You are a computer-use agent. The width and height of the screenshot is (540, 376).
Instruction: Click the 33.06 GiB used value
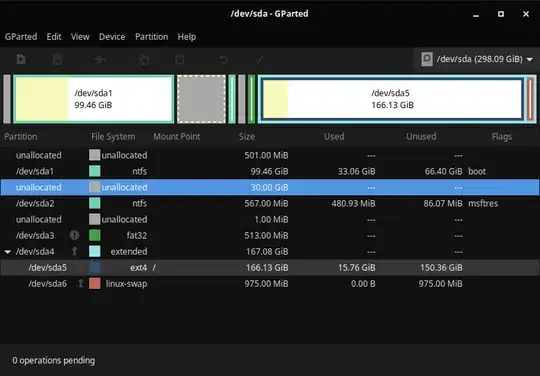[x=356, y=171]
